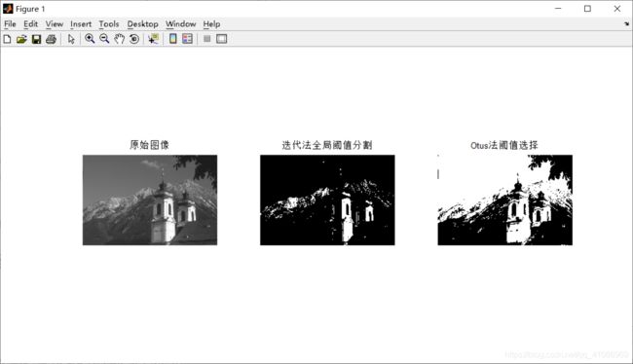Screen dimensions: 633x364
Task: Activate the Zoom Out tool
Action: (104, 39)
